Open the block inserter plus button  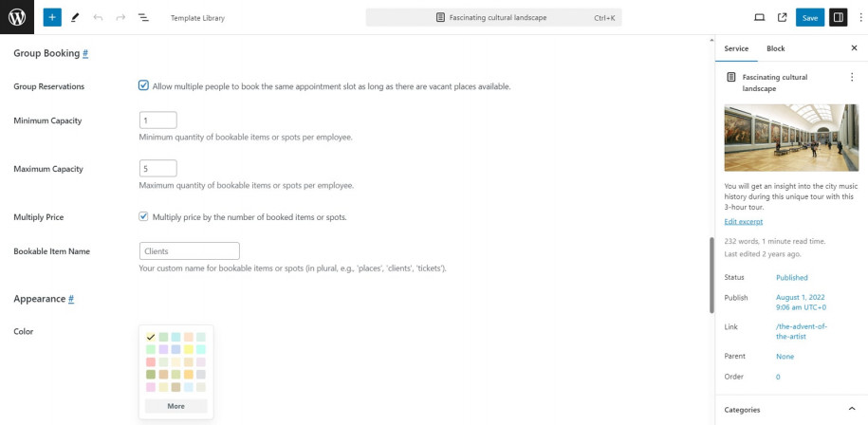pyautogui.click(x=52, y=17)
